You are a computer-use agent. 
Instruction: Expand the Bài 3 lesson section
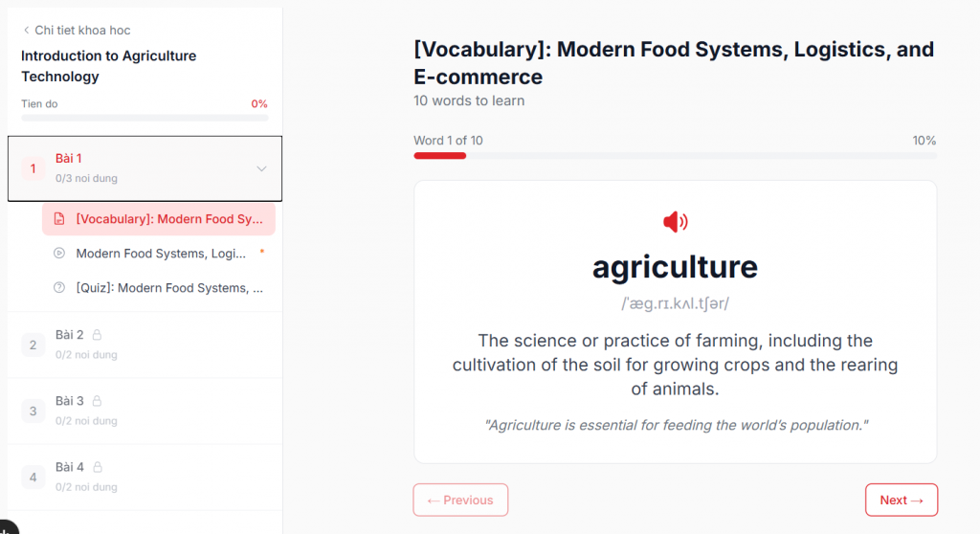[x=144, y=411]
